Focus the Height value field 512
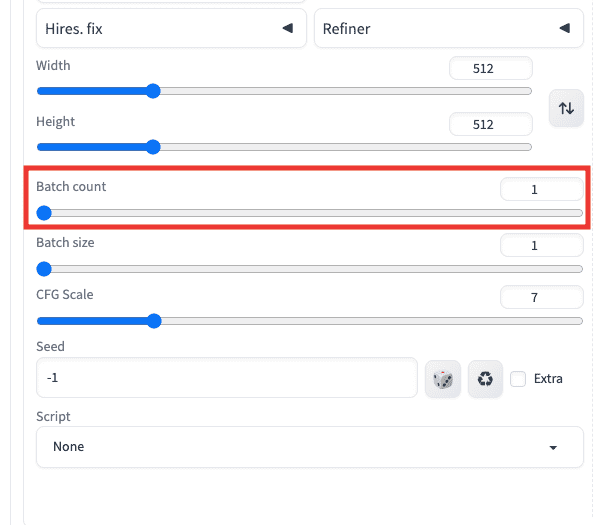This screenshot has height=525, width=595. 491,124
